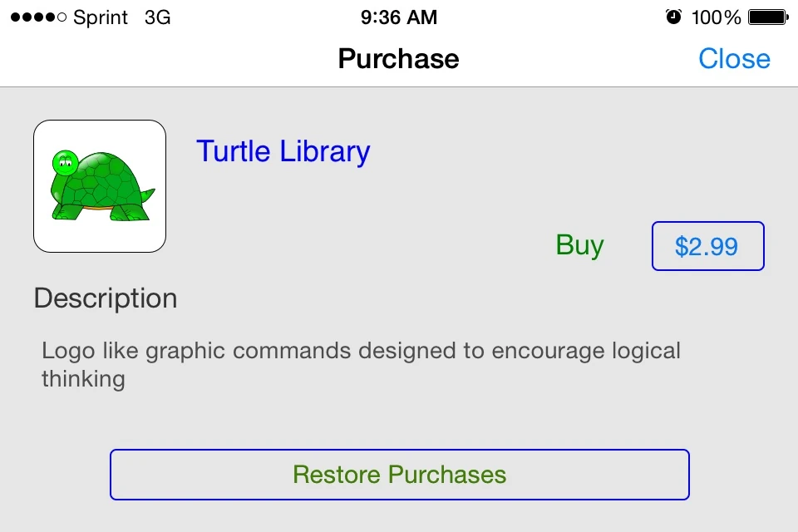Viewport: 798px width, 532px height.
Task: Purchase with the $2.99 price button
Action: (x=707, y=246)
